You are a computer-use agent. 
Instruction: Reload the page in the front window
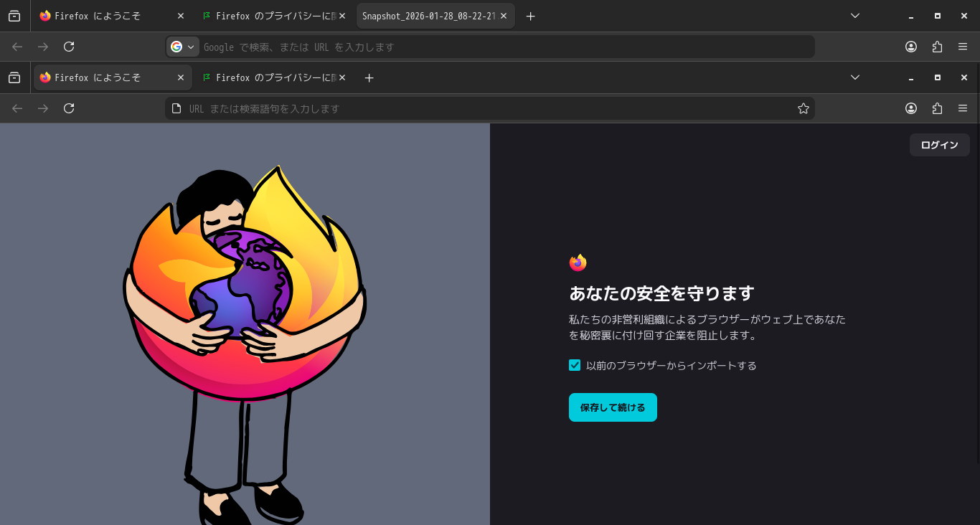[69, 108]
